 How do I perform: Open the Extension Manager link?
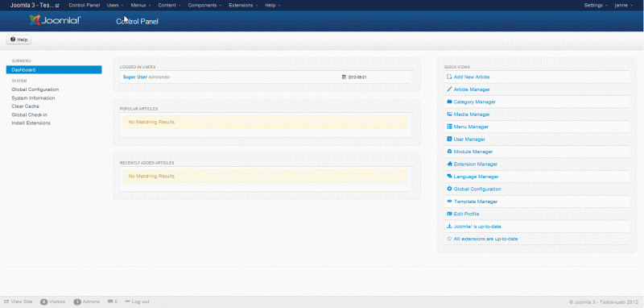click(x=476, y=164)
